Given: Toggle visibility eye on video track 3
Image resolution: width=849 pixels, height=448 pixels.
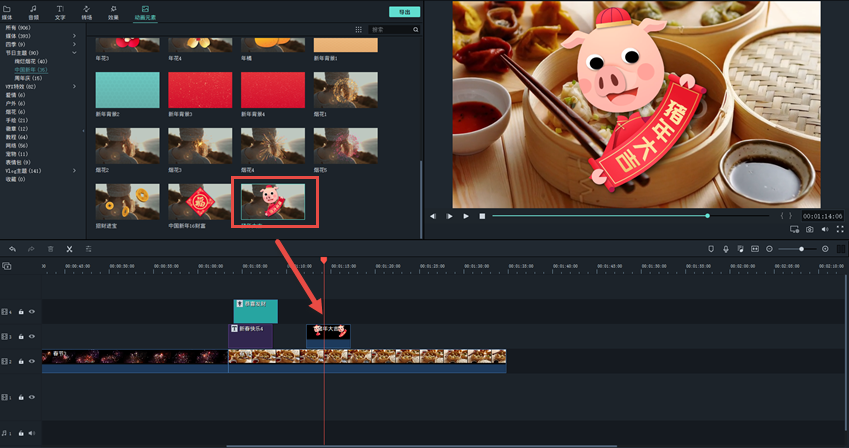Looking at the screenshot, I should click(x=32, y=336).
